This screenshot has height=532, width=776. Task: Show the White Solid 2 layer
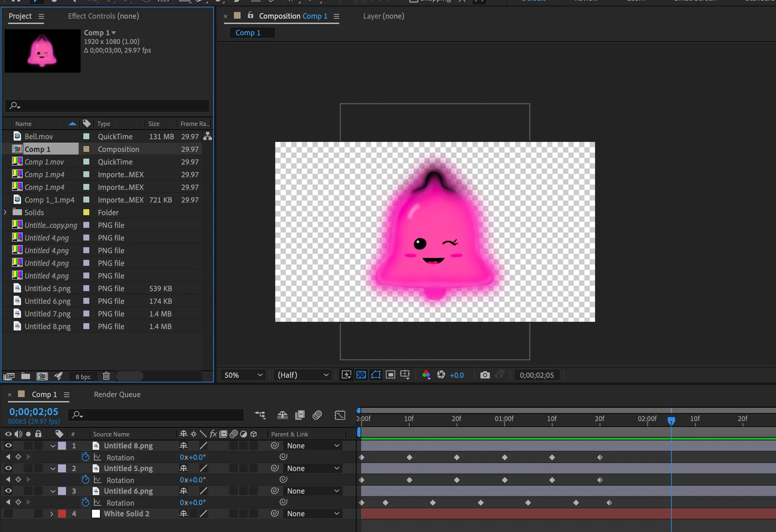click(x=8, y=513)
